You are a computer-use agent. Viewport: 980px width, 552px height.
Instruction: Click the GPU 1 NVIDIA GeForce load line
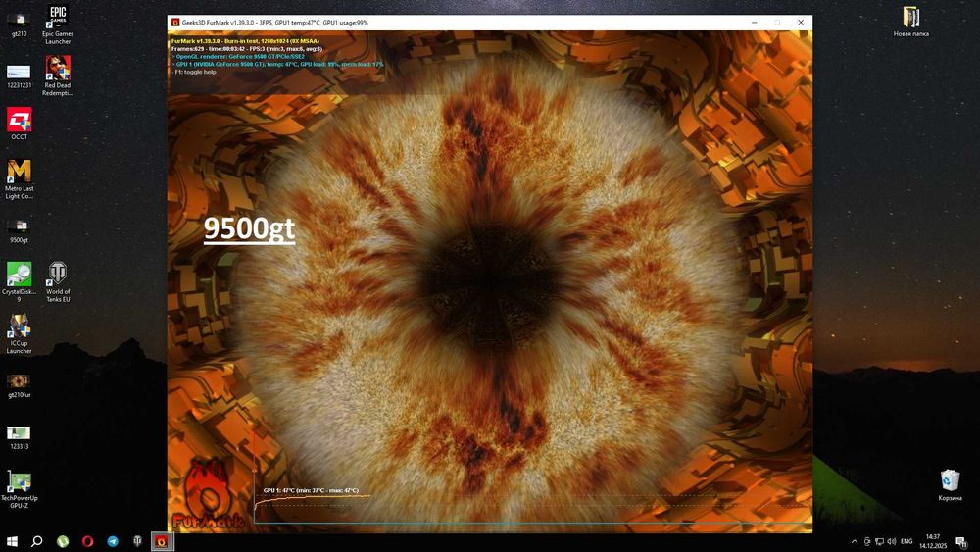[277, 64]
